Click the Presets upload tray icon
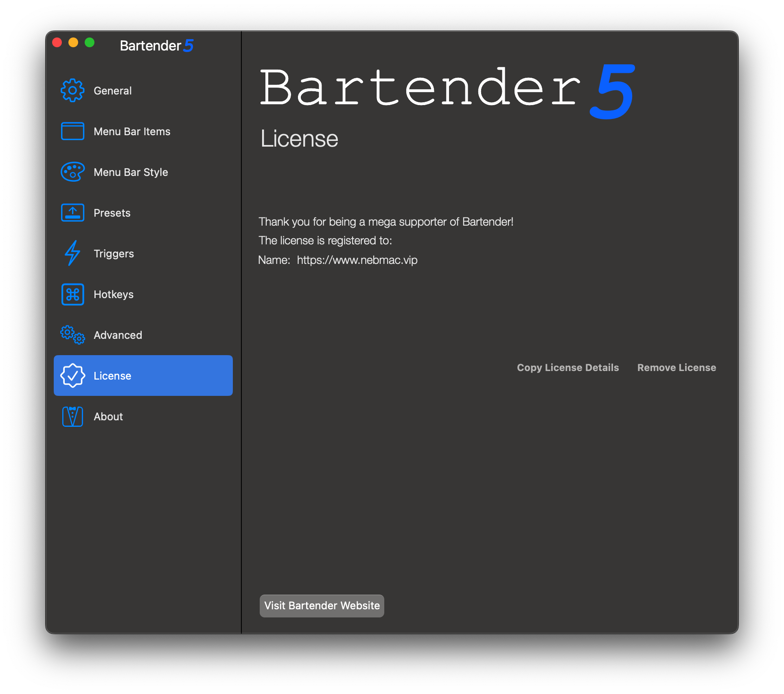 pos(72,213)
